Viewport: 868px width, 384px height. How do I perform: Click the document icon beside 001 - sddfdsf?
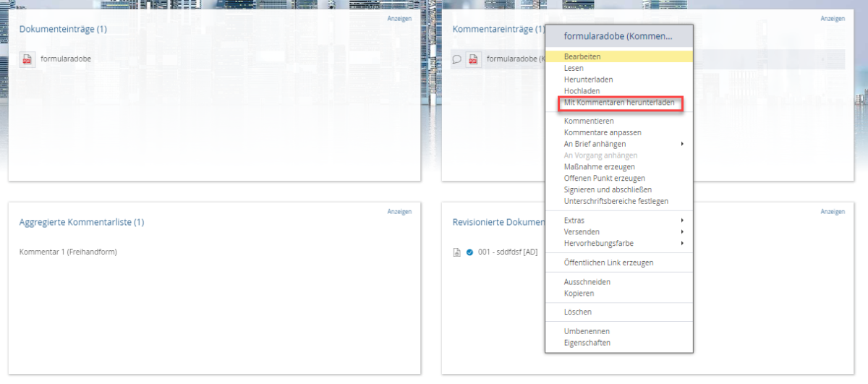[x=456, y=252]
